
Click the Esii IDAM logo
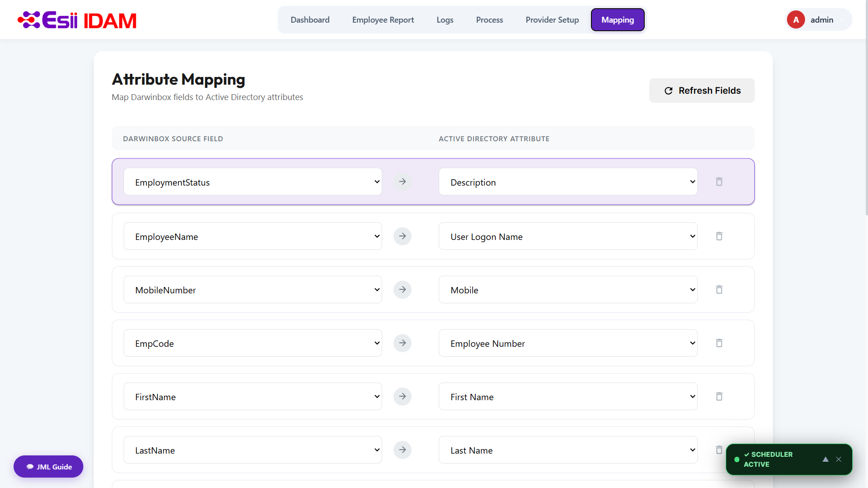77,20
